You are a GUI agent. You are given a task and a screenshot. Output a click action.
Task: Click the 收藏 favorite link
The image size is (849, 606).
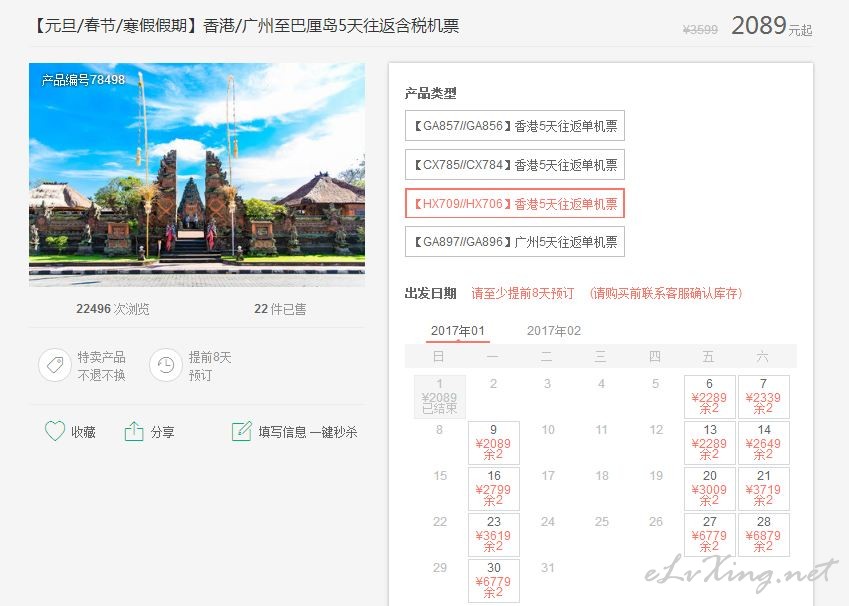(83, 432)
